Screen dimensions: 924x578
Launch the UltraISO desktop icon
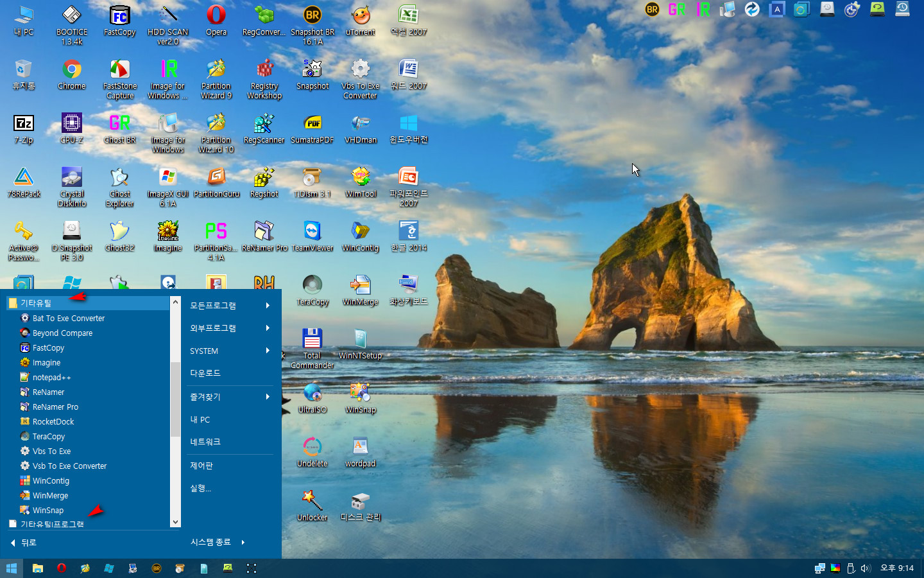pyautogui.click(x=312, y=398)
